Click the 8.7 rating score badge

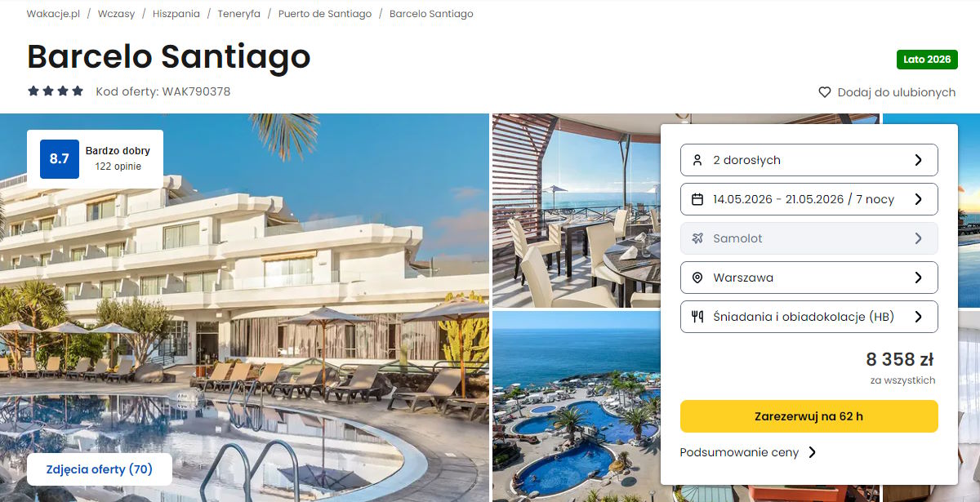coord(60,159)
